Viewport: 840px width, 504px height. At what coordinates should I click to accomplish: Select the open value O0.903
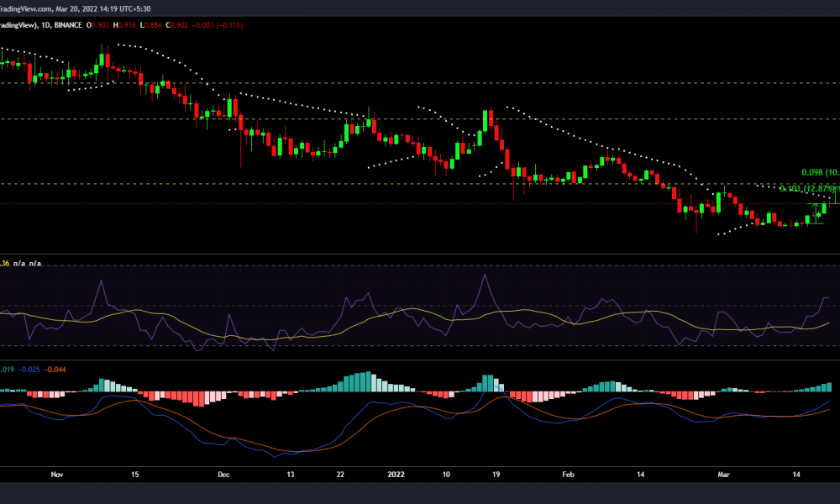pyautogui.click(x=98, y=25)
